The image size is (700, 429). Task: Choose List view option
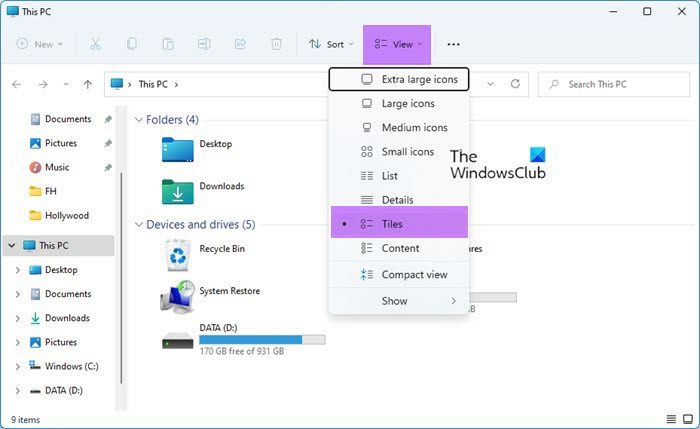pos(399,176)
